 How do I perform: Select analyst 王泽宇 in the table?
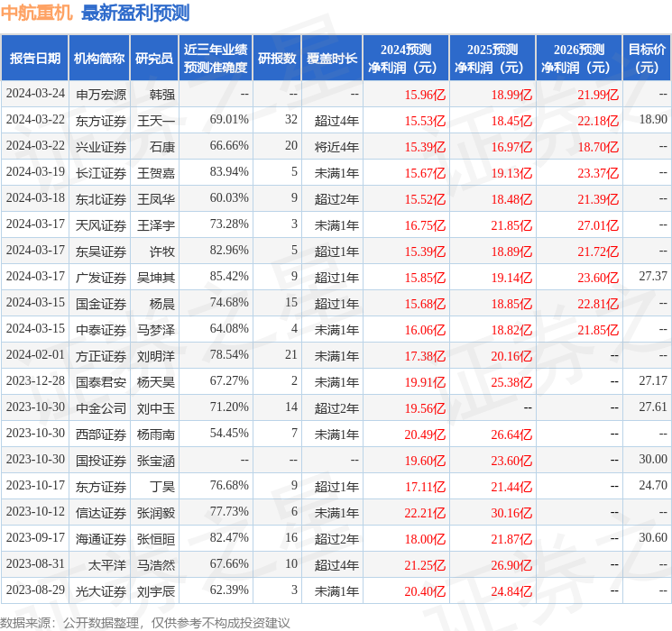[x=156, y=224]
